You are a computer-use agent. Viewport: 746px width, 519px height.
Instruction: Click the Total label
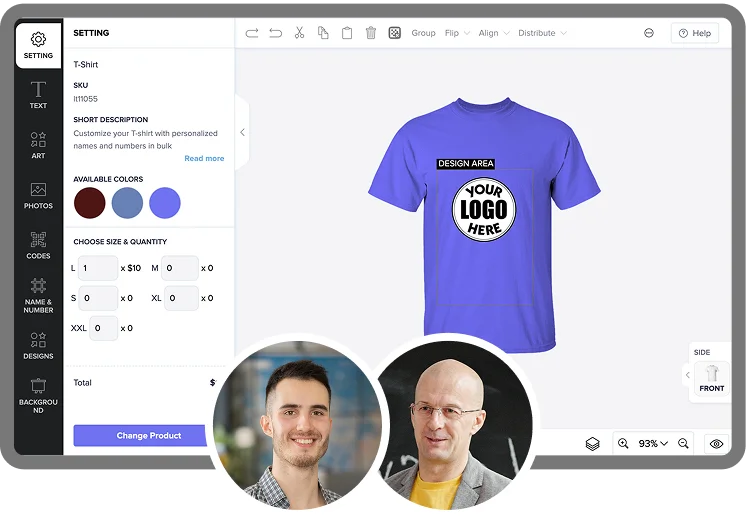coord(82,382)
